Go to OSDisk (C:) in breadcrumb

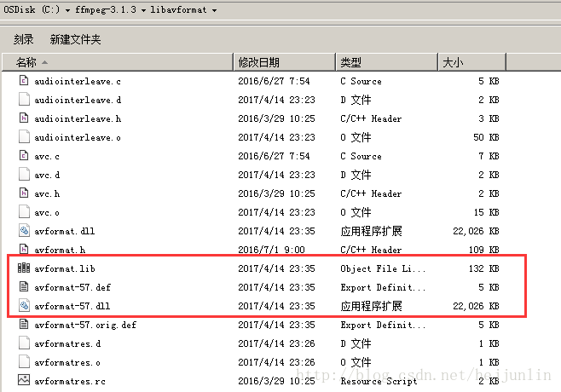[32, 9]
